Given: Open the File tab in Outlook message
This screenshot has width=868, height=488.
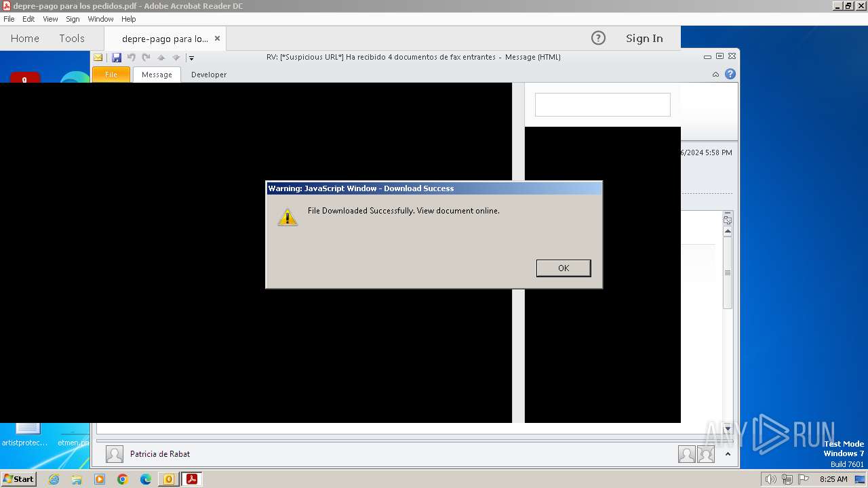Looking at the screenshot, I should click(x=111, y=75).
